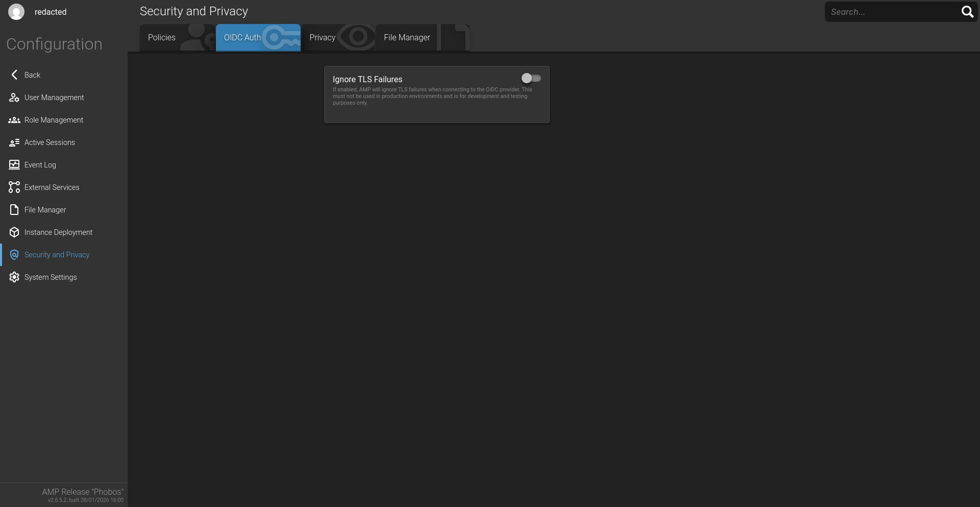
Task: Open File Manager from the sidebar
Action: [x=45, y=210]
